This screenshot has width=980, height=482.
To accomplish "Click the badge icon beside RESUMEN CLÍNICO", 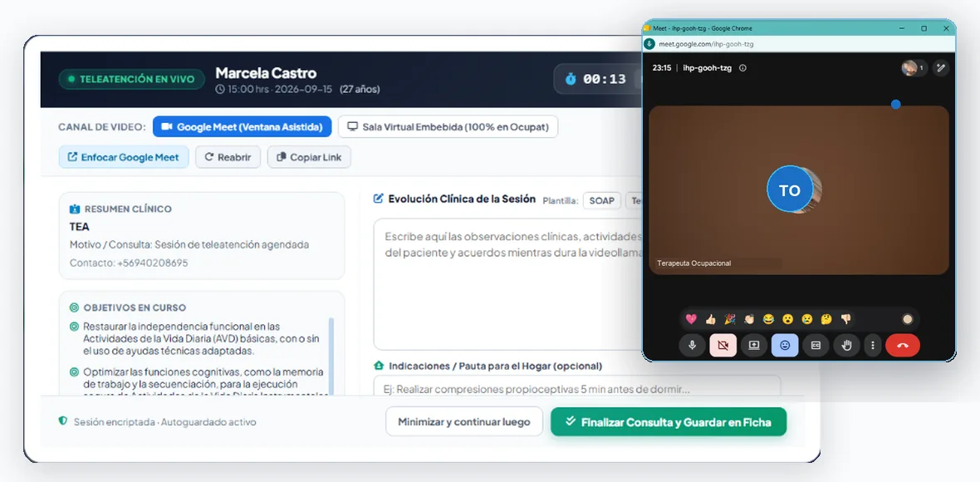I will (x=75, y=209).
